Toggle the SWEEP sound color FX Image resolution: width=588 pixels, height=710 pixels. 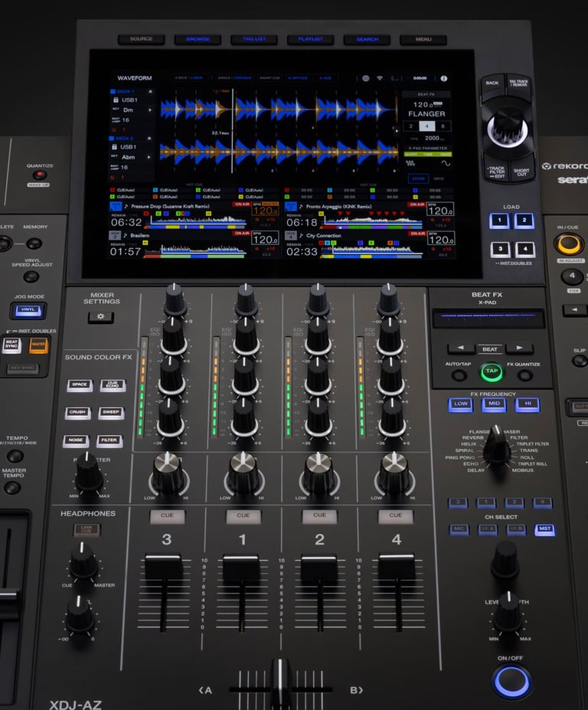click(111, 413)
